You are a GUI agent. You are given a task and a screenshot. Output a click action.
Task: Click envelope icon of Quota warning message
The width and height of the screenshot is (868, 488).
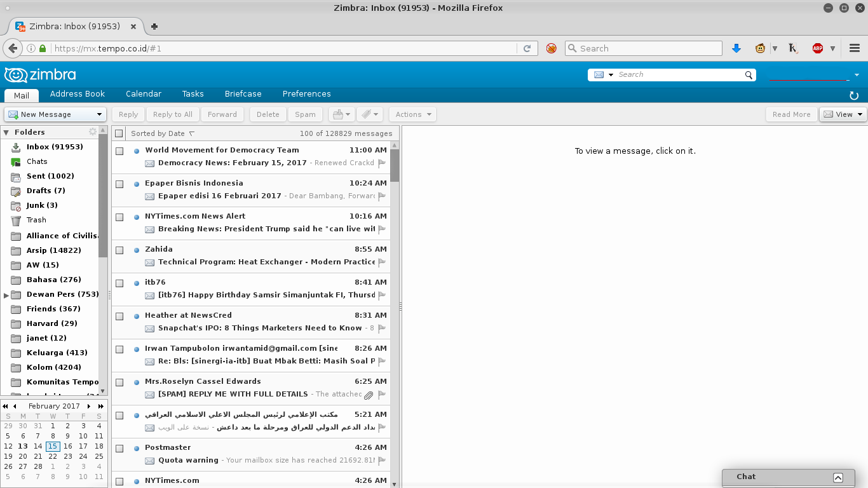(x=150, y=461)
